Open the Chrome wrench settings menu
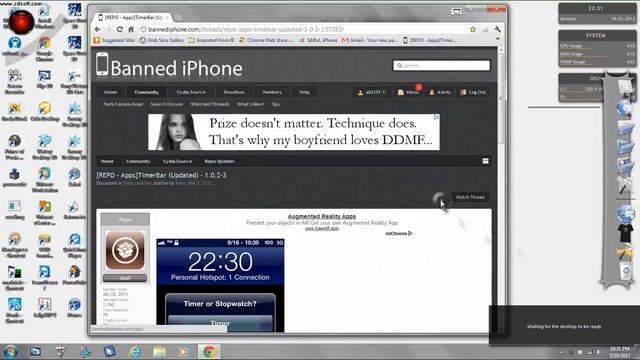 click(x=497, y=29)
